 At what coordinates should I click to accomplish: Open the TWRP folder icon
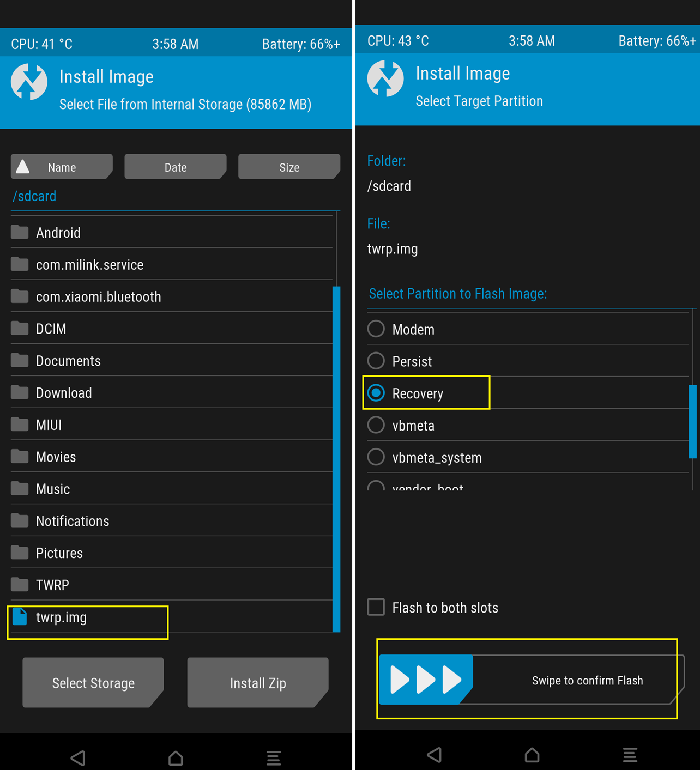tap(20, 585)
